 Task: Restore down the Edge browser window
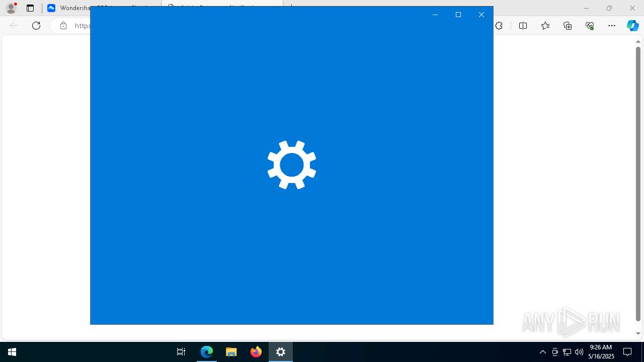point(609,8)
